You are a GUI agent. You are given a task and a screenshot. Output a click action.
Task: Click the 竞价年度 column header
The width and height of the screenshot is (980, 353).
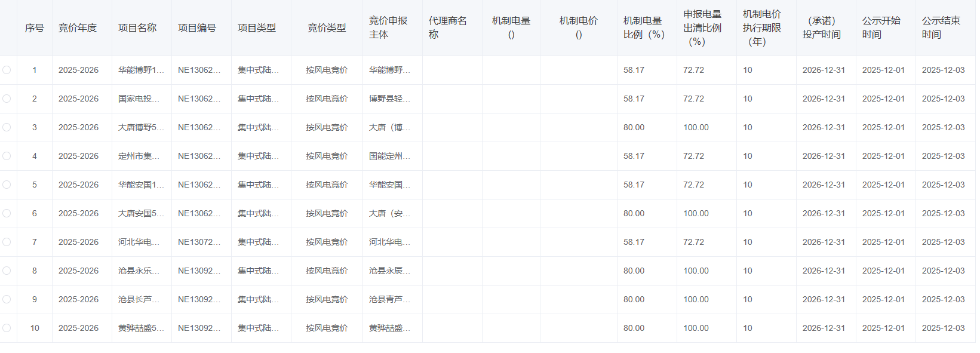(78, 28)
